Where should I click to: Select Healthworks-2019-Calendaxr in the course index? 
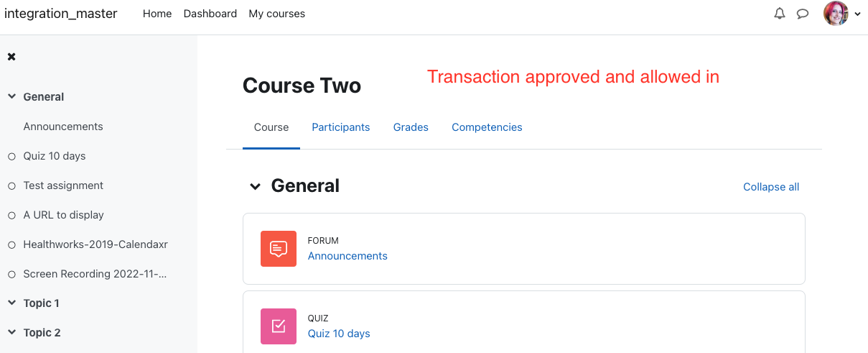pyautogui.click(x=95, y=244)
